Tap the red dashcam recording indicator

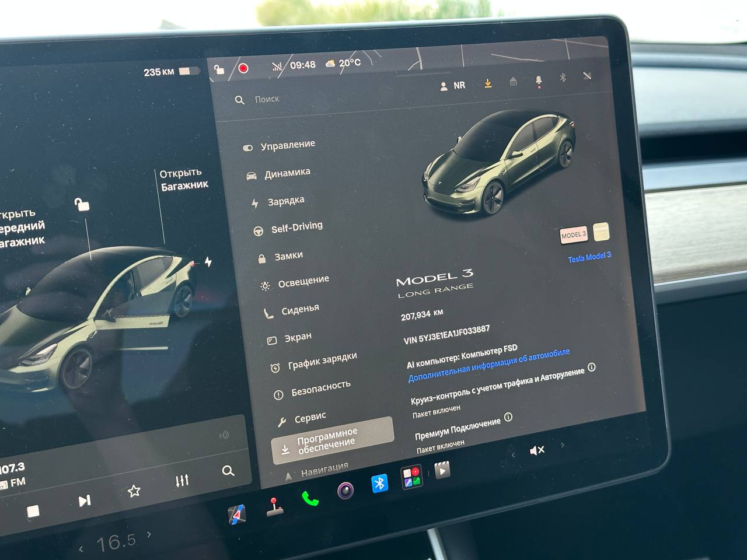click(243, 68)
